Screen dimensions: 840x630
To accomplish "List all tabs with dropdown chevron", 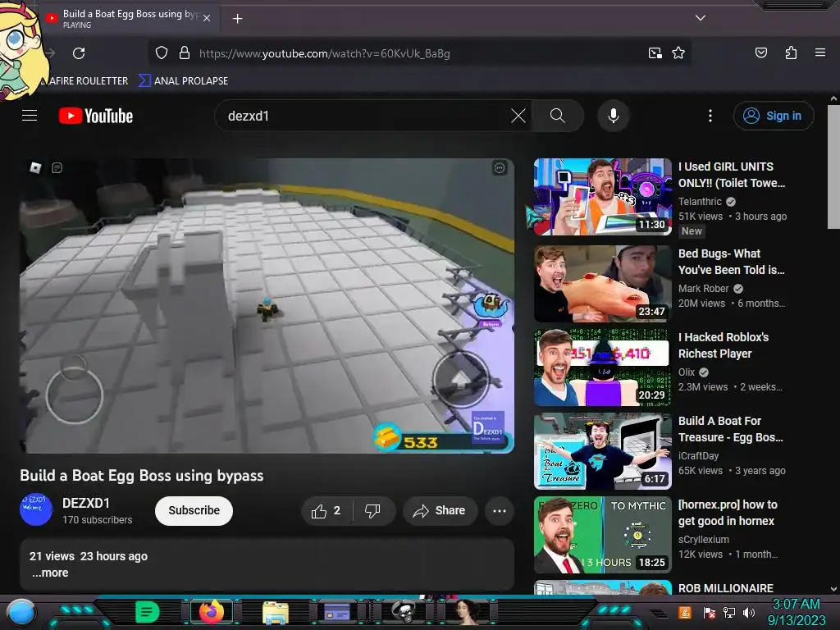I will [x=701, y=18].
